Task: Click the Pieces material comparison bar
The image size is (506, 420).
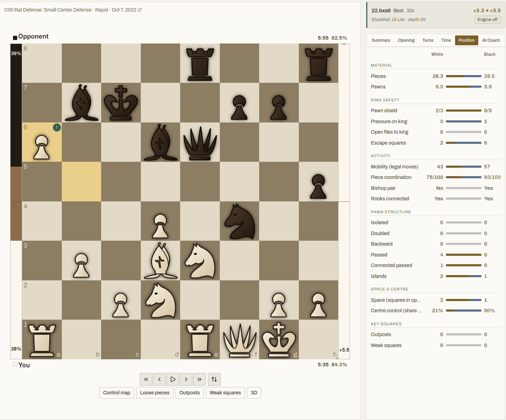Action: (x=464, y=76)
